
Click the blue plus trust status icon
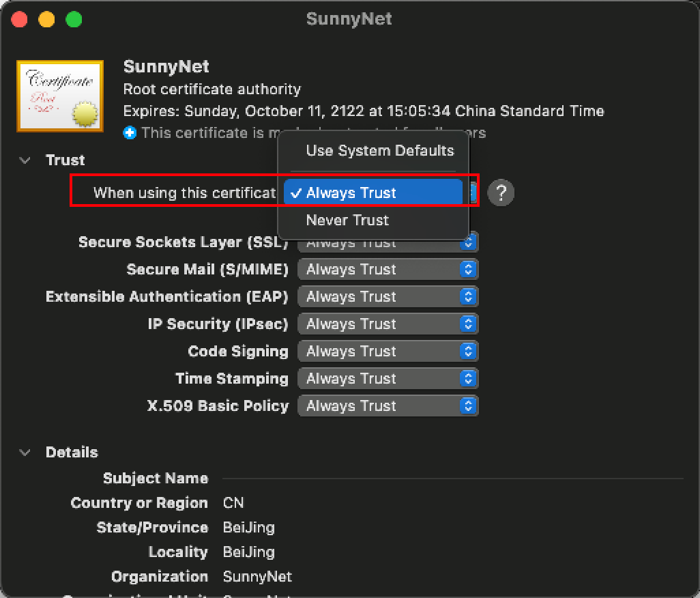click(x=130, y=132)
